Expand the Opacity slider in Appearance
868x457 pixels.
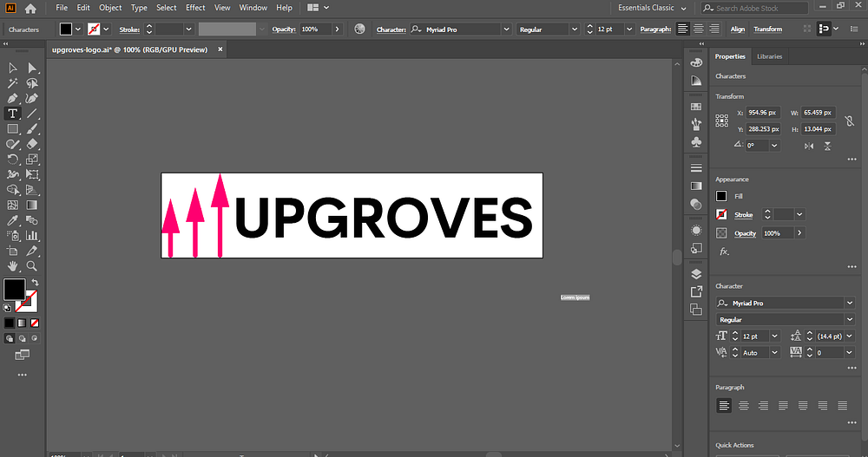pyautogui.click(x=799, y=233)
